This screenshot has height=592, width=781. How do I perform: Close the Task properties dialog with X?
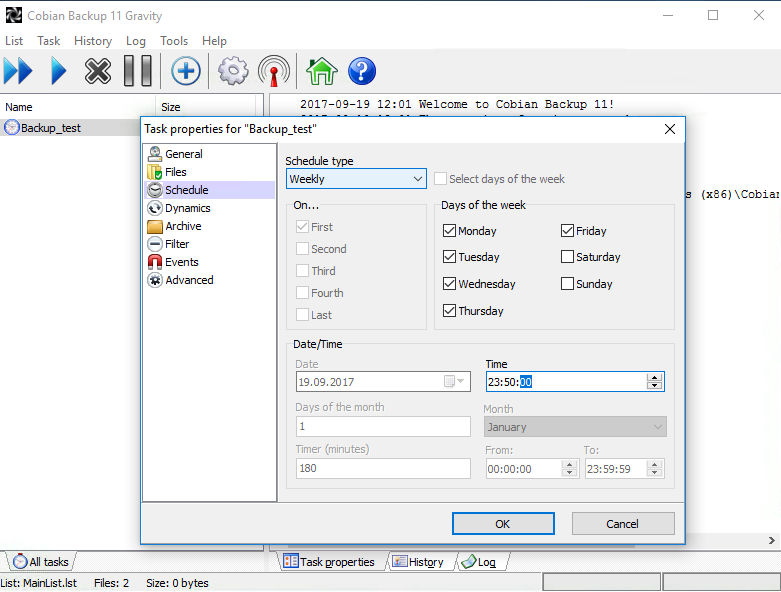(x=670, y=129)
